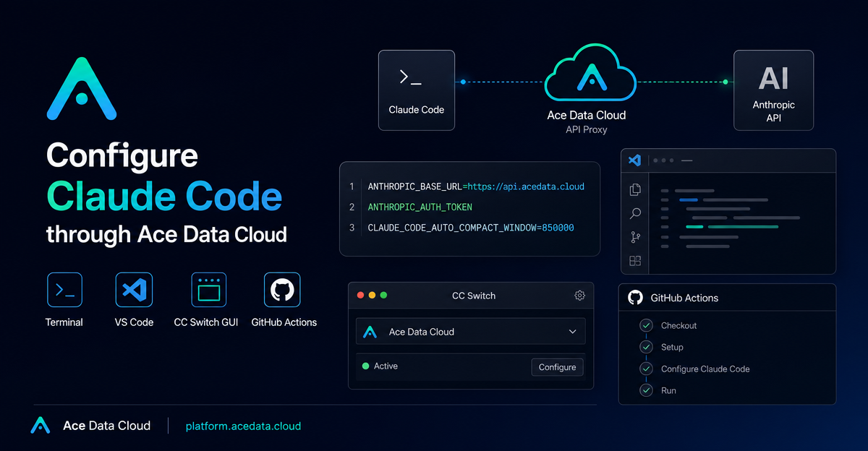This screenshot has height=451, width=868.
Task: Click the 'Configure' headline word
Action: pyautogui.click(x=122, y=157)
